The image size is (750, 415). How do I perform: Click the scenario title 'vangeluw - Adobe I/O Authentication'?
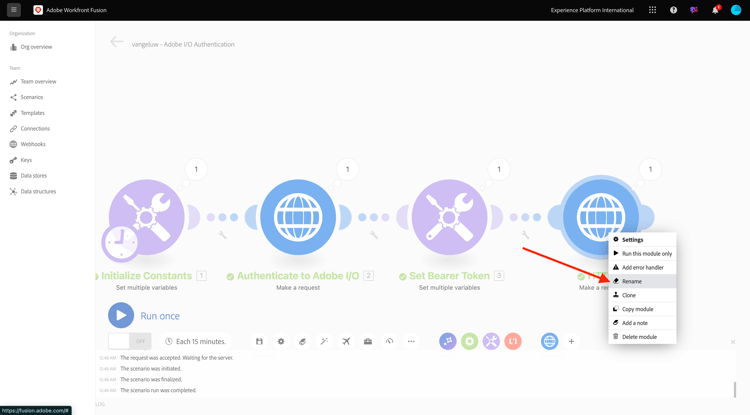(183, 44)
